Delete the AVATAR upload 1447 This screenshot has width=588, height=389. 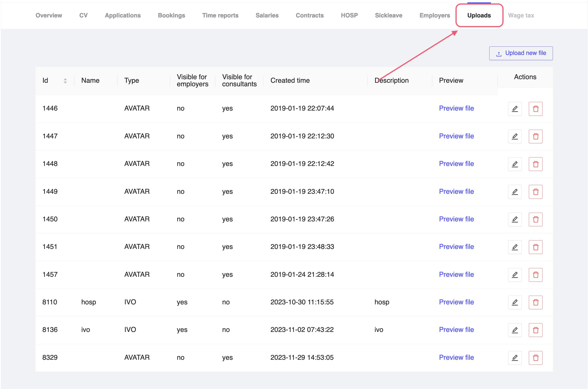pos(536,136)
